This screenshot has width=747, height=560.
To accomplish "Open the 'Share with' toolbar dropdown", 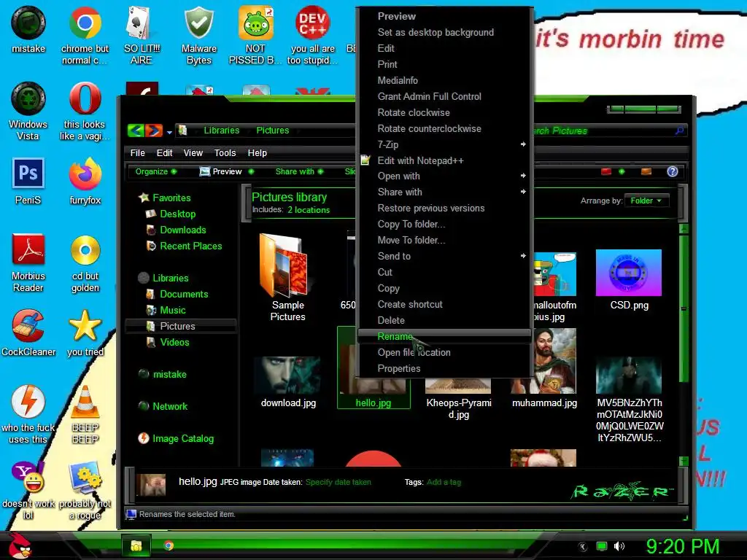I will click(299, 171).
